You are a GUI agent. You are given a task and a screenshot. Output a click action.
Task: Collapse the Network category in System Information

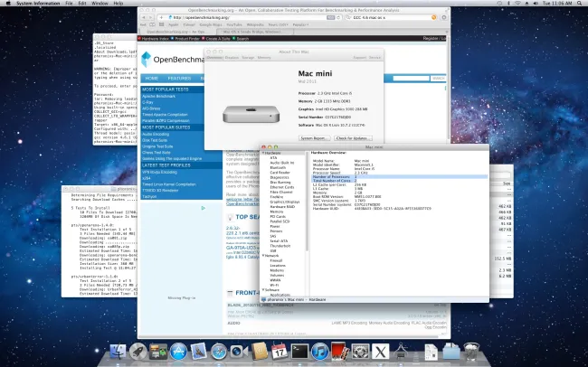(x=263, y=256)
